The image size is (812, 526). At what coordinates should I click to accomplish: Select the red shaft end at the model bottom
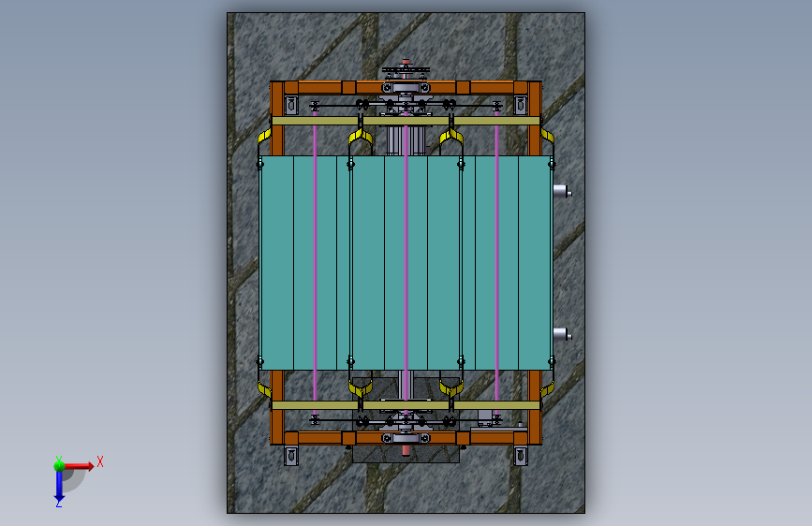point(406,450)
